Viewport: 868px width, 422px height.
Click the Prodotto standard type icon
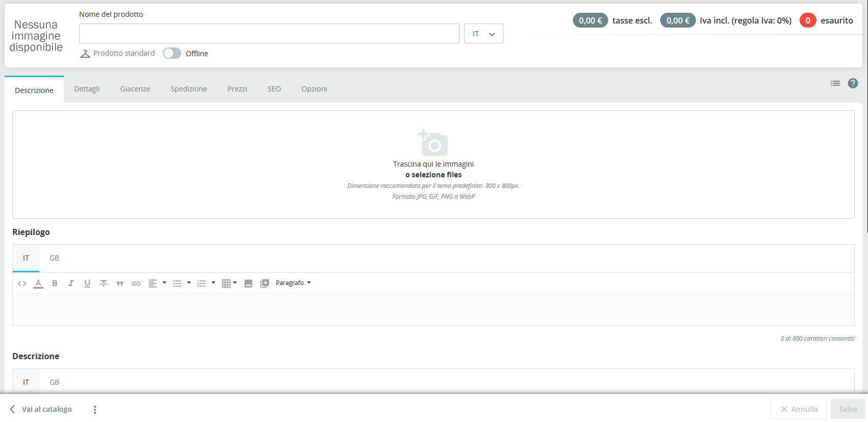(85, 54)
